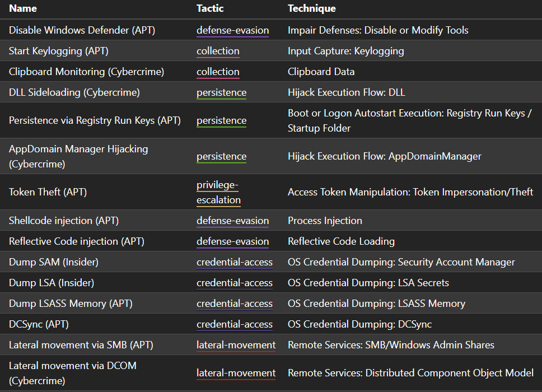Select 'Clipboard Monitoring (Cybercrime)' name cell
This screenshot has width=542, height=392.
(x=86, y=72)
